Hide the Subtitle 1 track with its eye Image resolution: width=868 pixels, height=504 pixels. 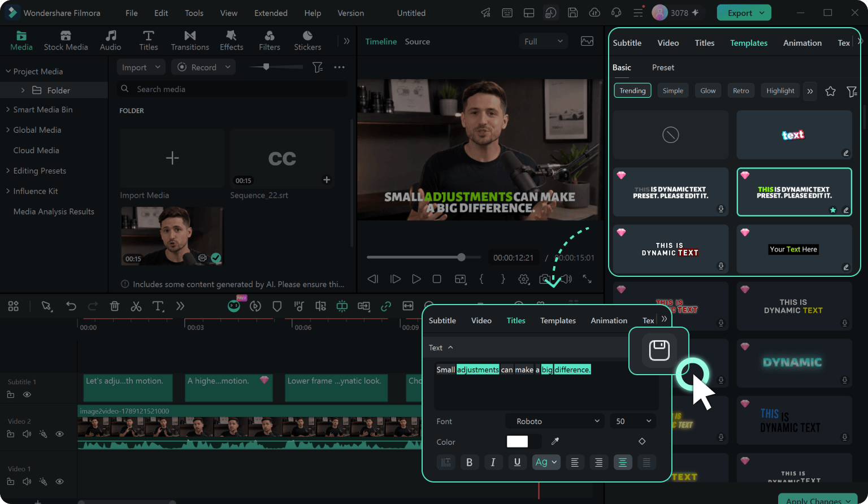27,395
